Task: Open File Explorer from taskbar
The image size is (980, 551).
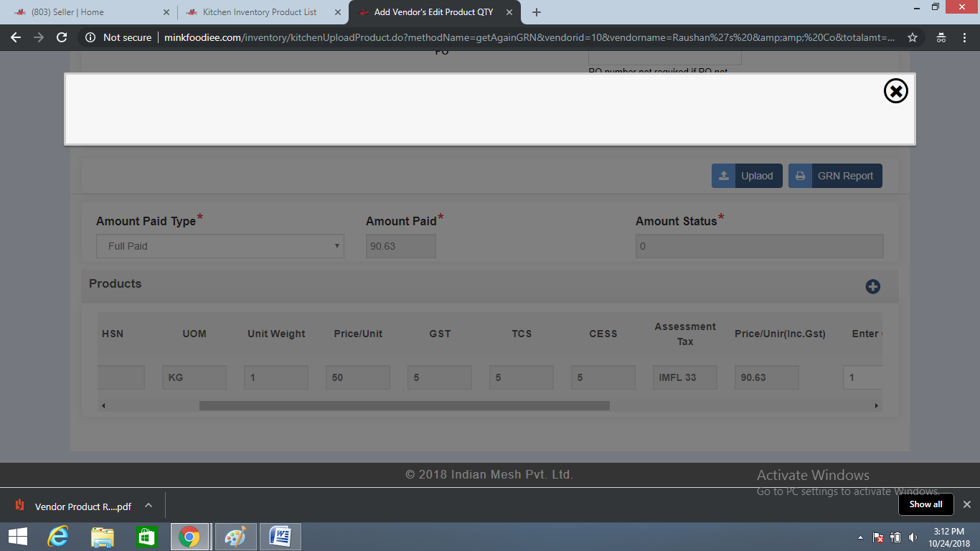Action: [x=103, y=537]
